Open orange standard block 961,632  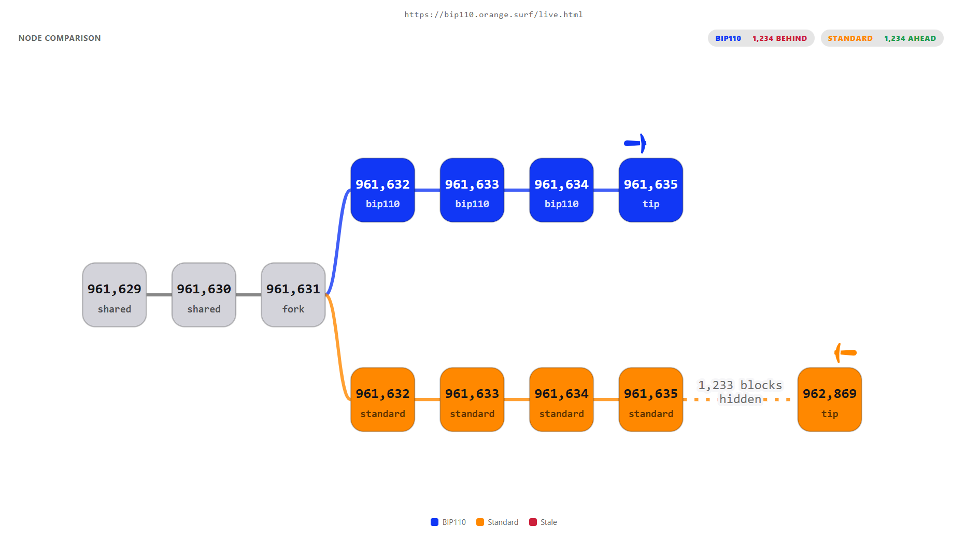(382, 400)
